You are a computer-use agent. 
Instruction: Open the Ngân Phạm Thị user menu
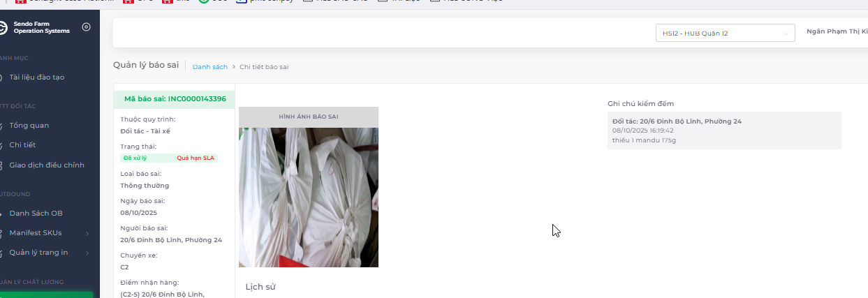point(837,31)
